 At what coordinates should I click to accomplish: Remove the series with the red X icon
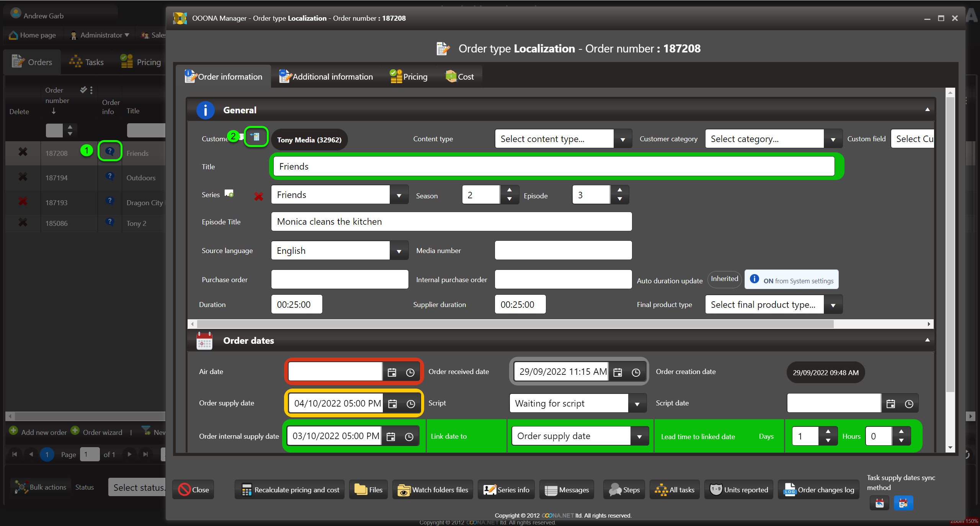click(258, 196)
